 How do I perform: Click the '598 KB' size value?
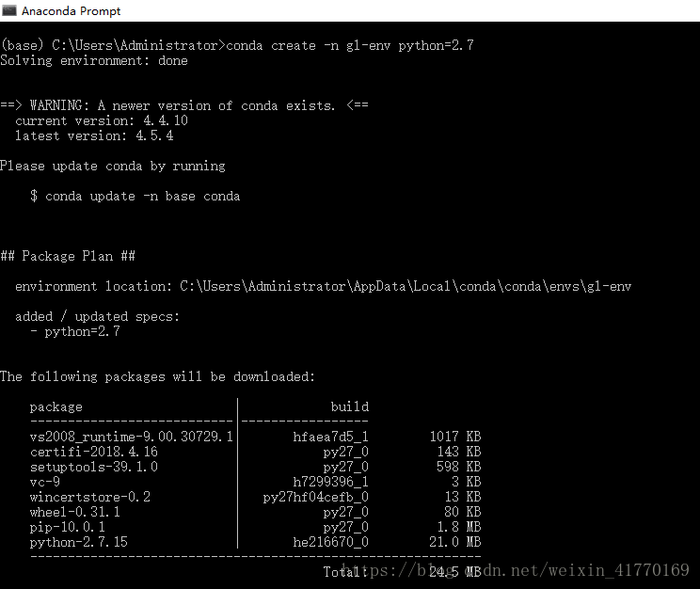click(x=459, y=467)
